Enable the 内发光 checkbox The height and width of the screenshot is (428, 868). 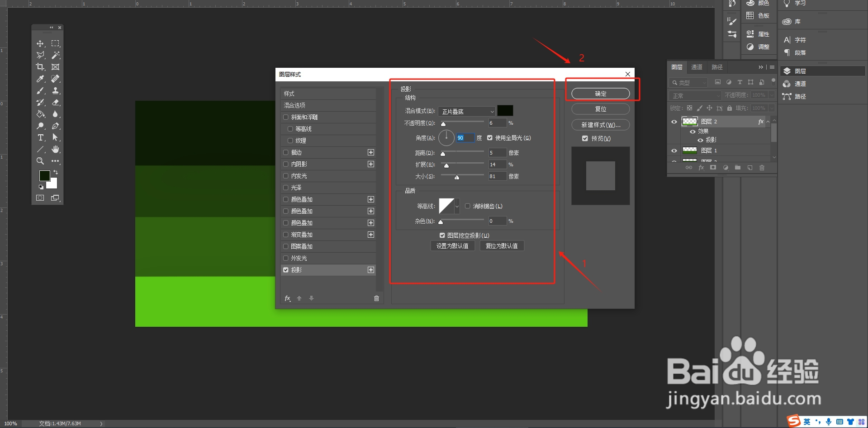click(x=286, y=176)
